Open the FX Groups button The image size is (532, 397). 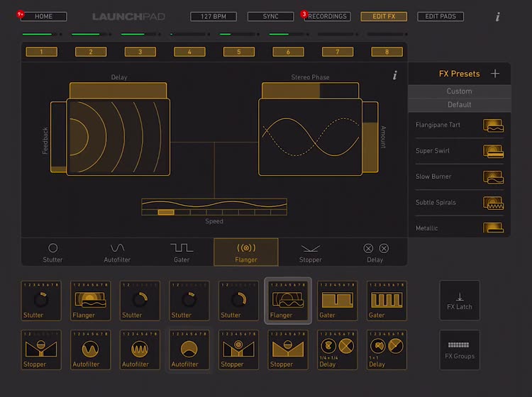460,350
